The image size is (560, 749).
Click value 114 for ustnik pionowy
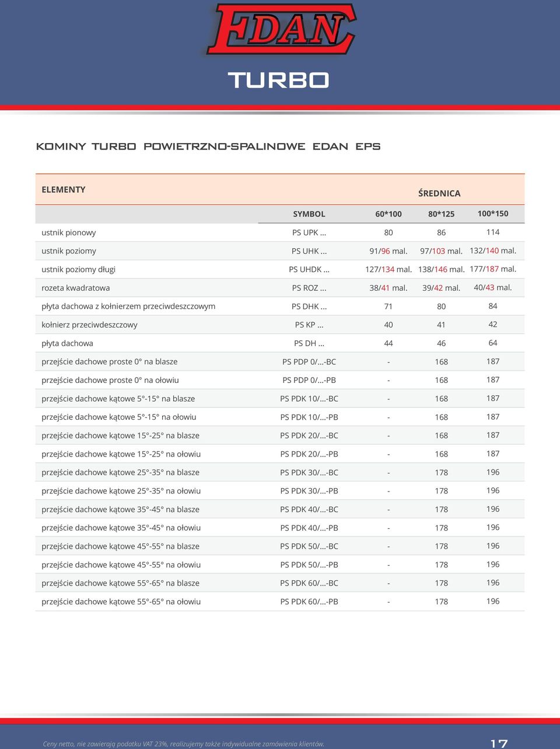(x=493, y=232)
